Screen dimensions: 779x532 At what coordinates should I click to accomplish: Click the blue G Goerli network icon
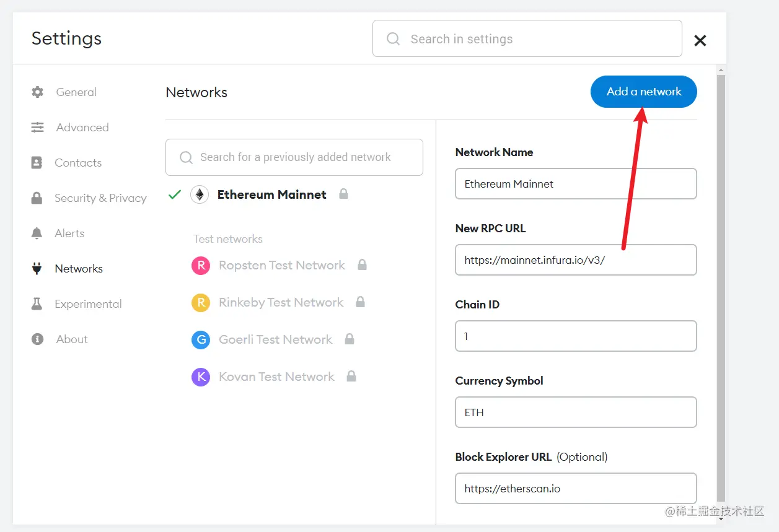pos(201,340)
